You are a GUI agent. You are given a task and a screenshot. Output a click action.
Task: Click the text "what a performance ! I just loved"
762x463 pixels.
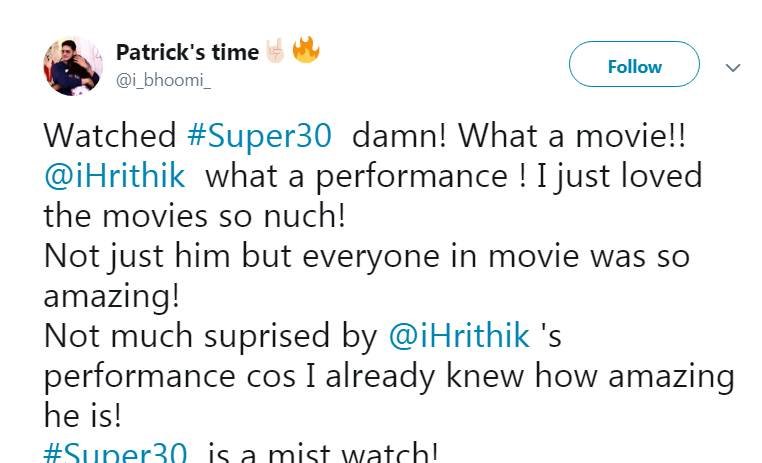coord(453,176)
